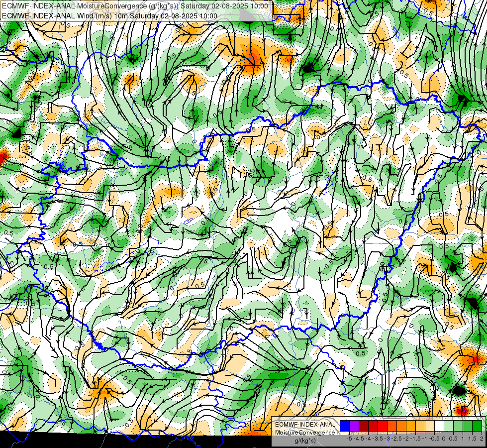Click the Wind (m/s) 10m title line
Viewport: 487px width, 448px height.
click(x=109, y=16)
